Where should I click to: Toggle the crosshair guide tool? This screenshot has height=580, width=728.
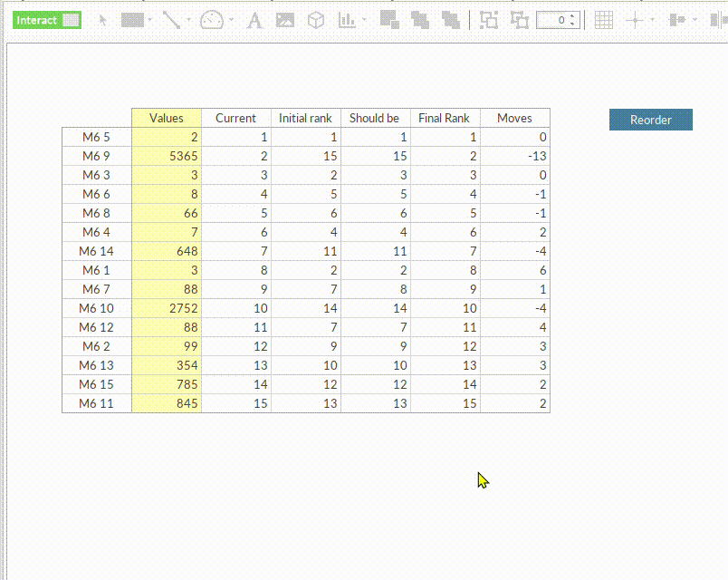coord(634,19)
